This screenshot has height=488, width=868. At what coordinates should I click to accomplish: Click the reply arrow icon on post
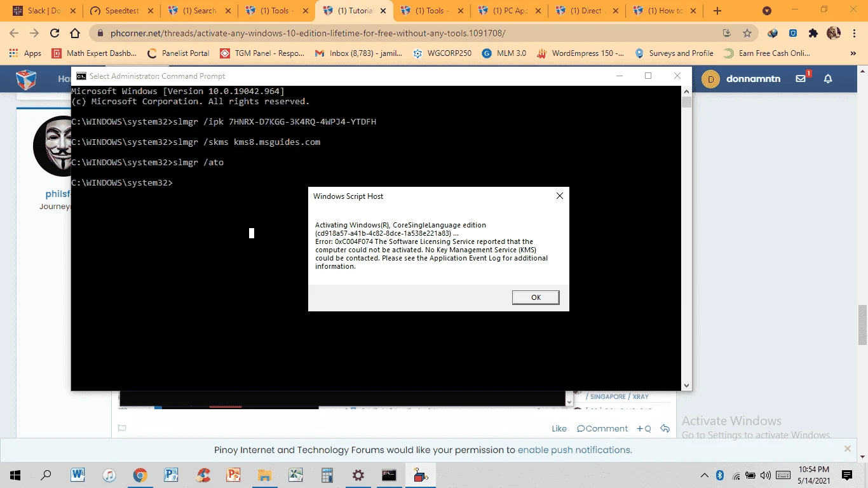(x=665, y=429)
